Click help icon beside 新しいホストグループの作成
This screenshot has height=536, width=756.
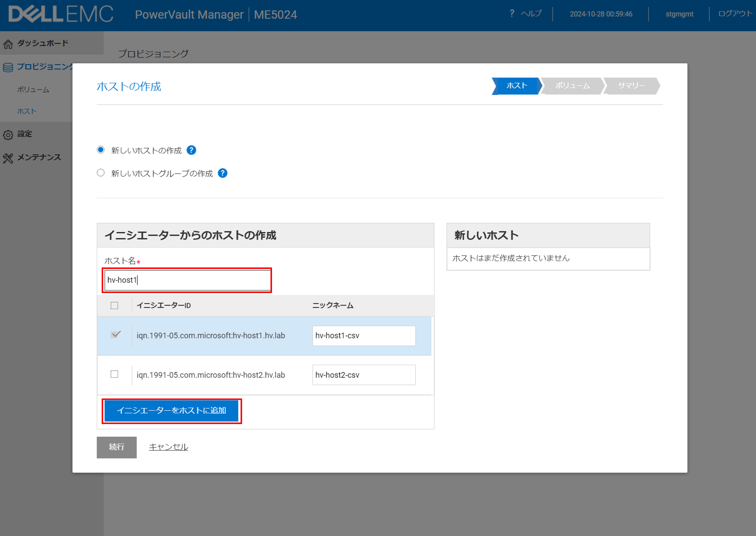click(223, 173)
